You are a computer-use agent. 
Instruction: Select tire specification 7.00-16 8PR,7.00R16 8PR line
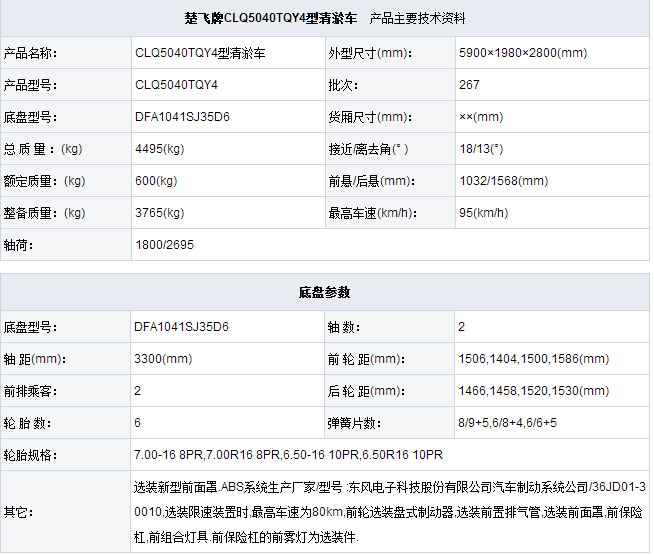click(288, 455)
